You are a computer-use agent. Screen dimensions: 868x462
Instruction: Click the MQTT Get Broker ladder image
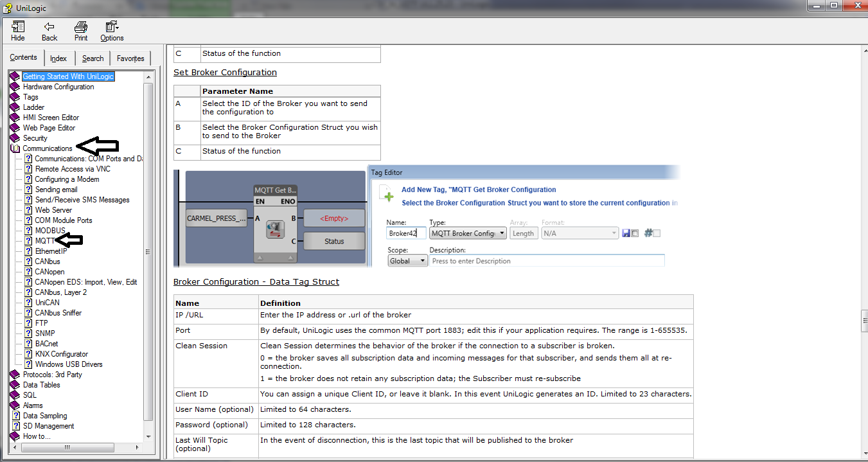point(270,218)
